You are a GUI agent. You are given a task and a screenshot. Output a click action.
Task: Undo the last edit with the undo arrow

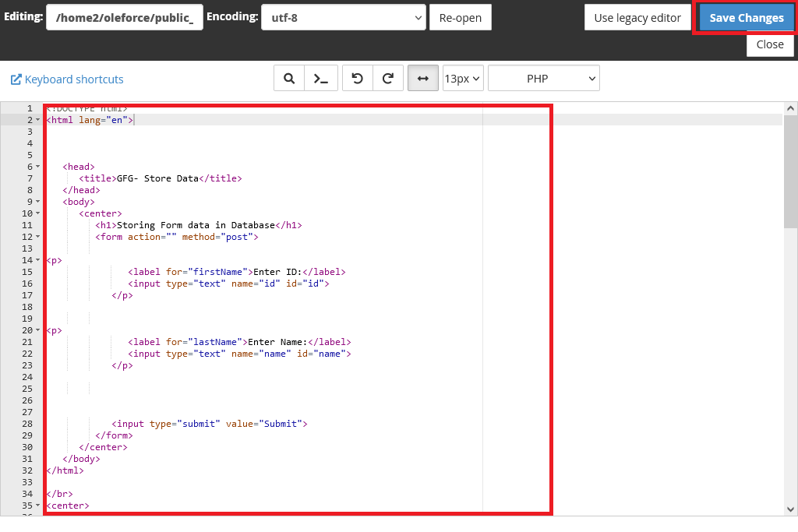(x=357, y=79)
